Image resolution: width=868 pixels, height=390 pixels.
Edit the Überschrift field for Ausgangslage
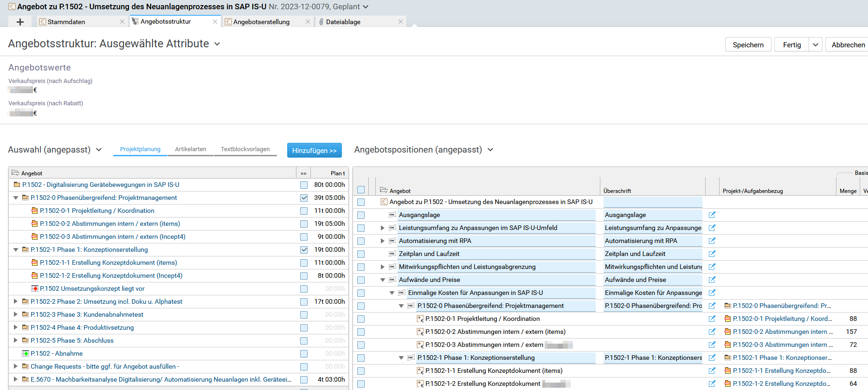click(653, 215)
